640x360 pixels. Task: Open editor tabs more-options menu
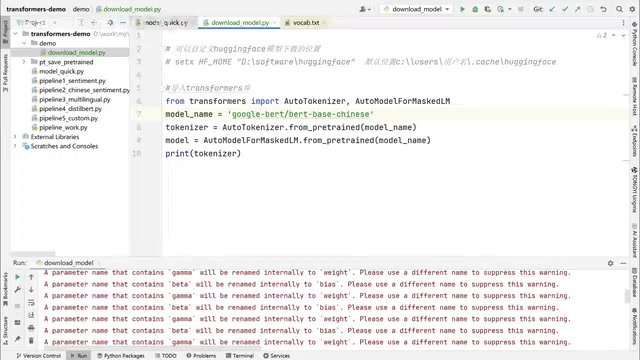tap(623, 23)
